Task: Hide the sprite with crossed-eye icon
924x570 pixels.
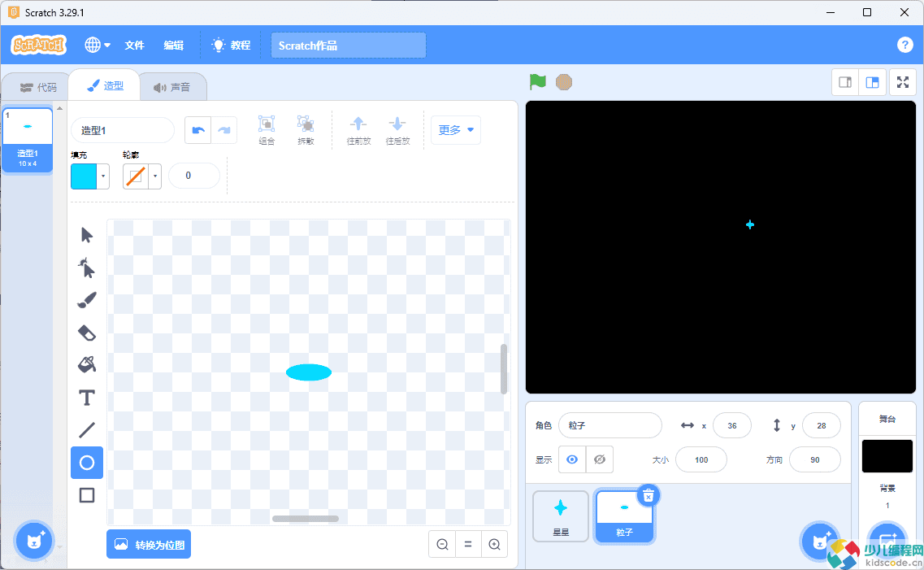Action: (600, 459)
